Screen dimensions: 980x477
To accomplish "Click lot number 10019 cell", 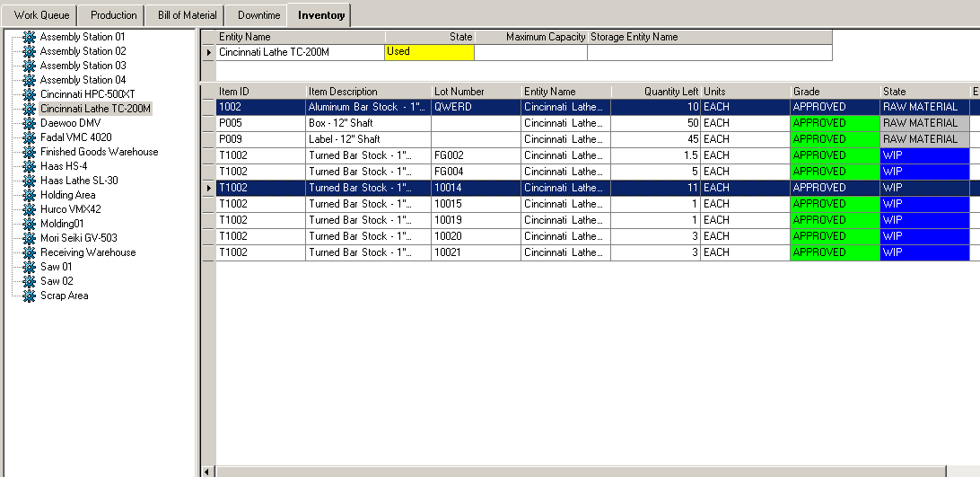I will (x=477, y=220).
